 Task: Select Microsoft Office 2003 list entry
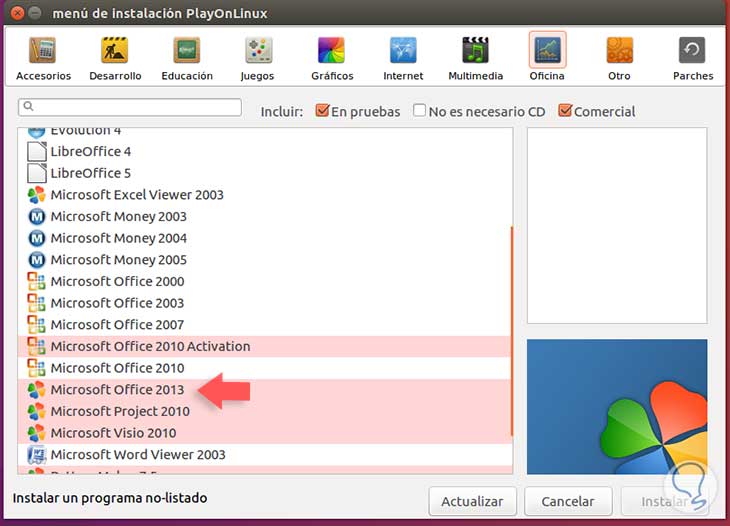tap(265, 303)
